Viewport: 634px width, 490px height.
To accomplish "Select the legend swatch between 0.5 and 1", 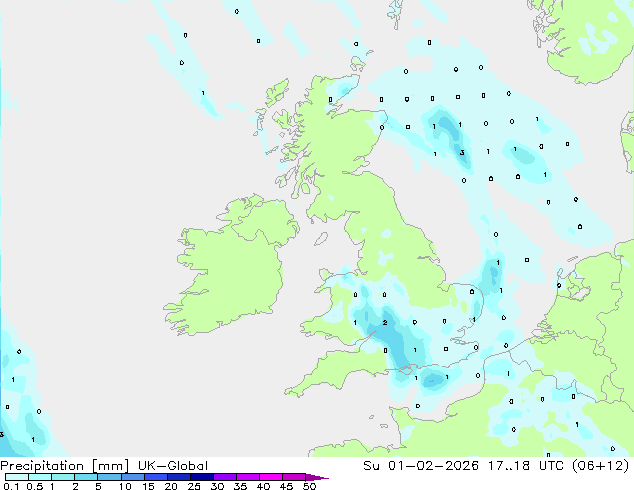I will pyautogui.click(x=40, y=477).
